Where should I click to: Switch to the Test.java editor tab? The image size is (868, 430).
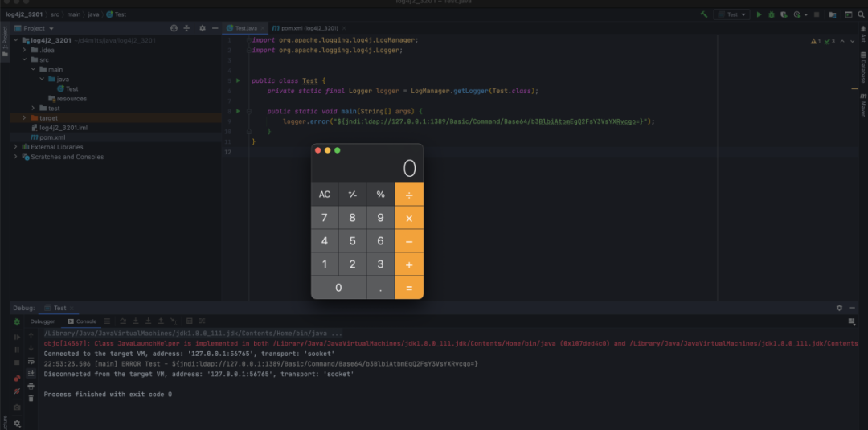click(246, 28)
